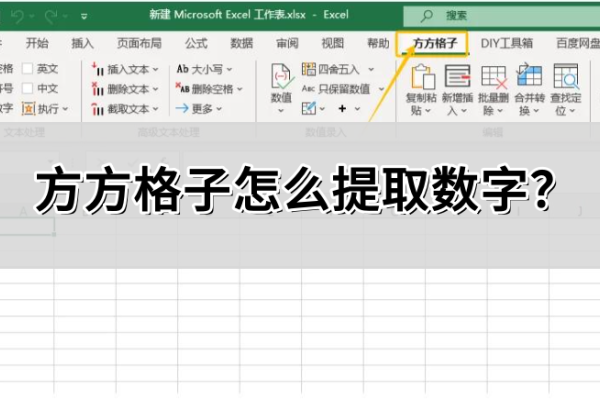Screen dimensions: 600x400
Task: Open the 视图 tab
Action: [x=333, y=43]
